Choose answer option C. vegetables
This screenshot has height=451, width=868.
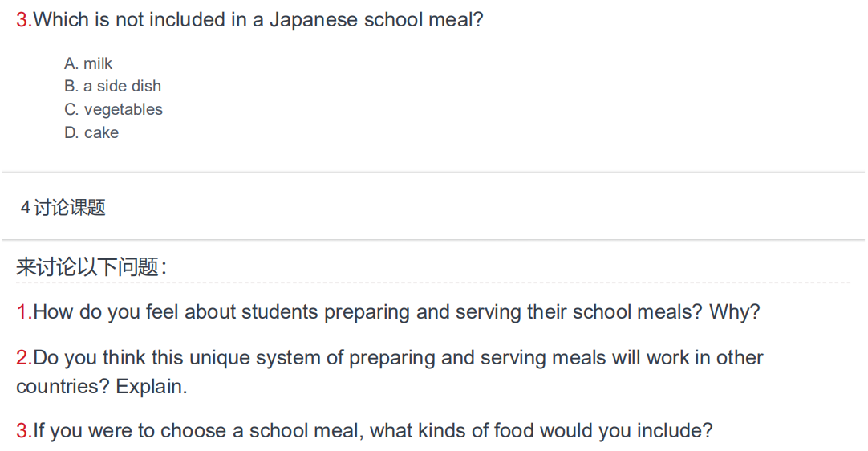(113, 110)
